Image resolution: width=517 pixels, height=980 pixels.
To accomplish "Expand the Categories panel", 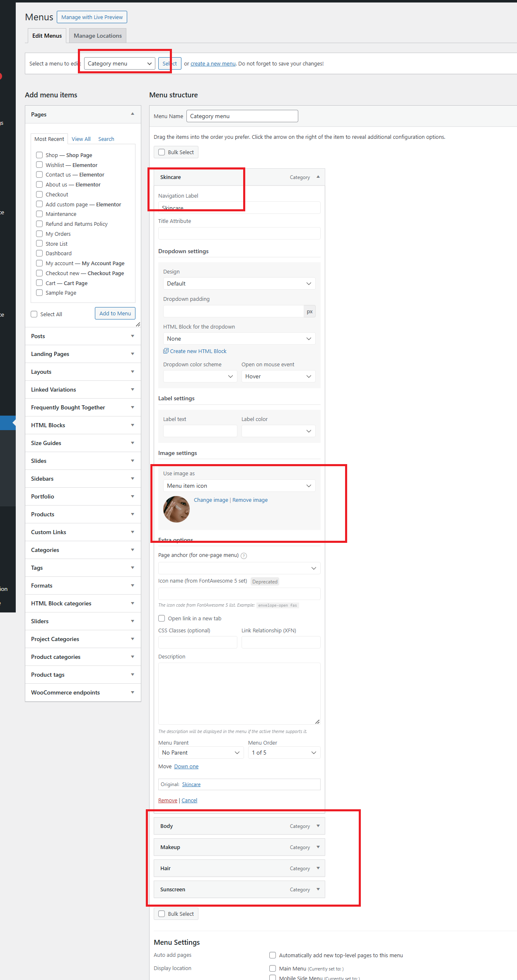I will coord(133,550).
